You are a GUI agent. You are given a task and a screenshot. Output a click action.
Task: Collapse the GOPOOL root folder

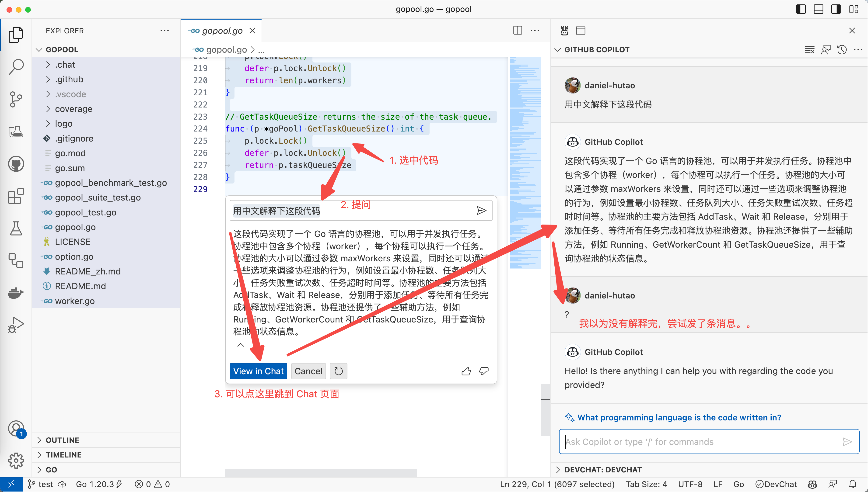(x=106, y=50)
